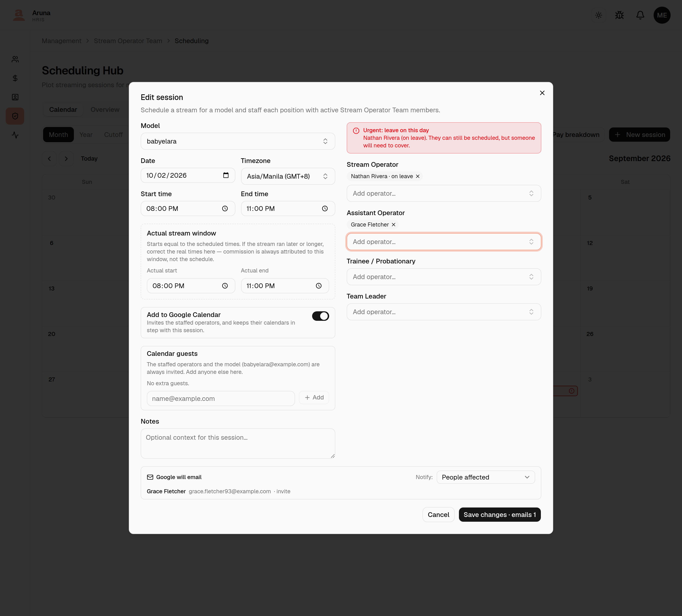Screen dimensions: 682x616
Task: Switch to the Overview tab
Action: coord(105,110)
